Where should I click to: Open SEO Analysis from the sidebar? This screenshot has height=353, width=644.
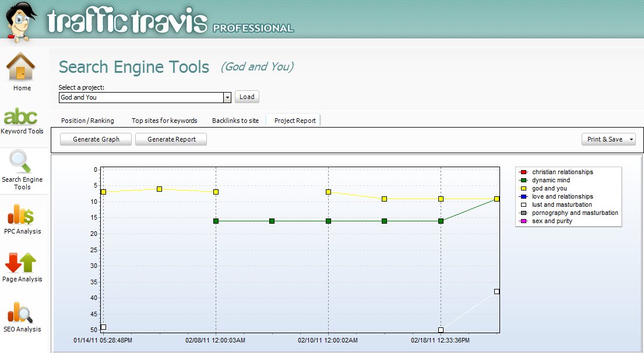pos(22,312)
